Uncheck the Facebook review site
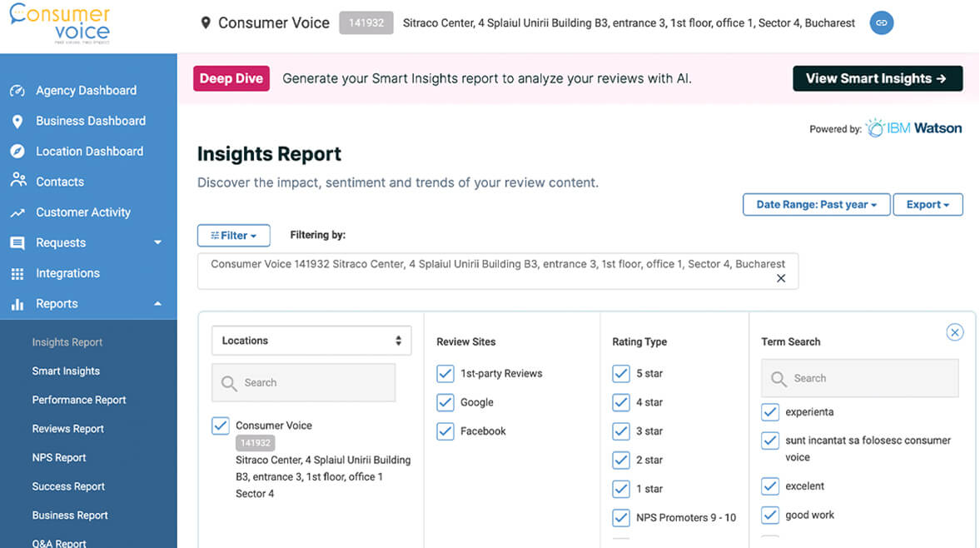This screenshot has height=548, width=980. coord(445,431)
